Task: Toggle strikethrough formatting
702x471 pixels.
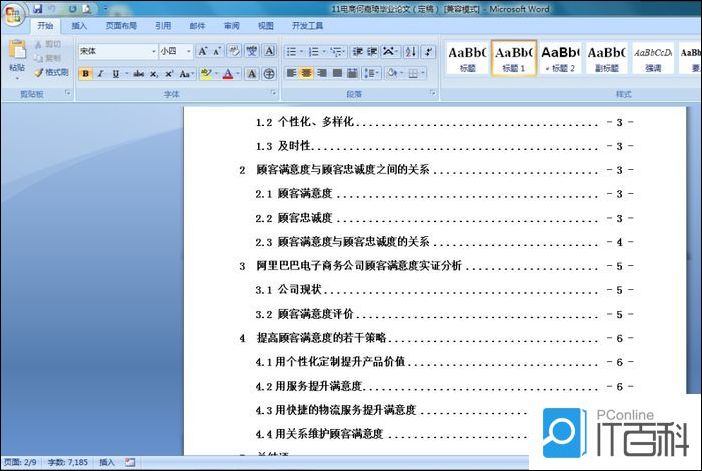Action: pyautogui.click(x=139, y=73)
